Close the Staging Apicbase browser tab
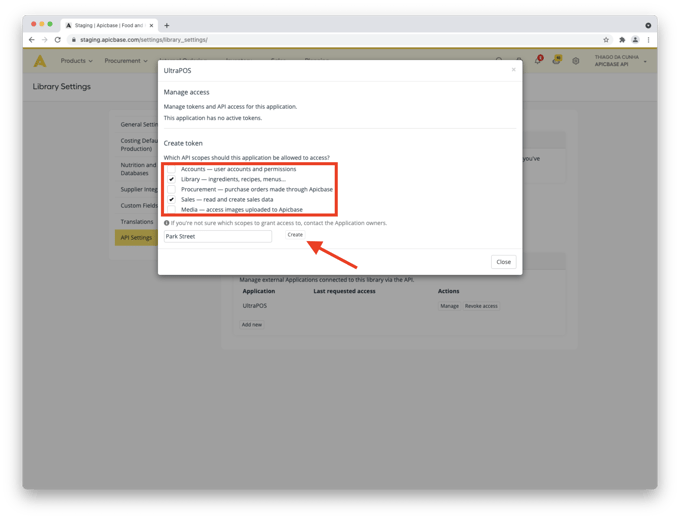 pyautogui.click(x=151, y=26)
